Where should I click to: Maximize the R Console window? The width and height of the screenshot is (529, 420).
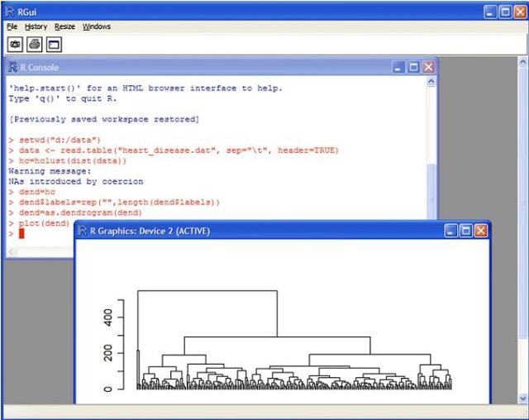tap(413, 67)
